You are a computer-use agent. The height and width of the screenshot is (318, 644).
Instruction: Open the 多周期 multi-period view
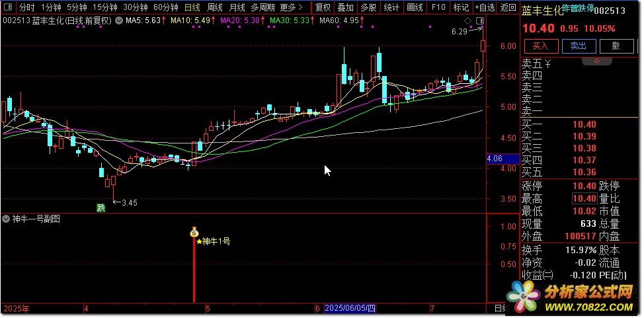pos(263,7)
